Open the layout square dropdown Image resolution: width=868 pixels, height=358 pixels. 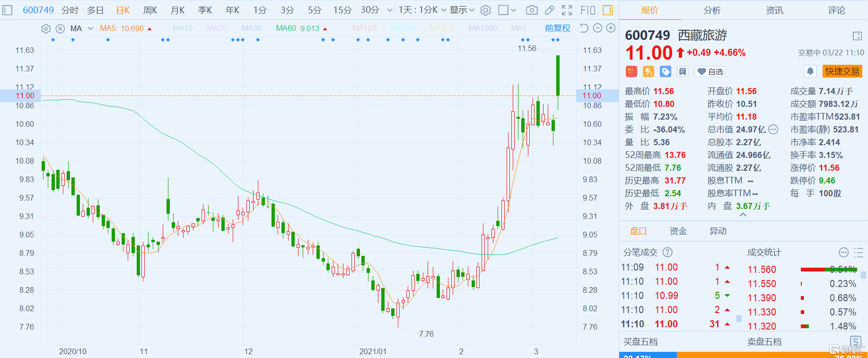click(508, 10)
